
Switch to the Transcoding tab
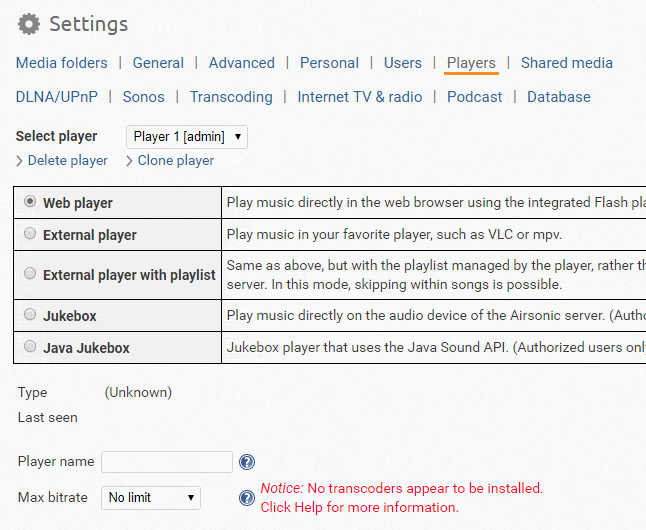point(231,97)
